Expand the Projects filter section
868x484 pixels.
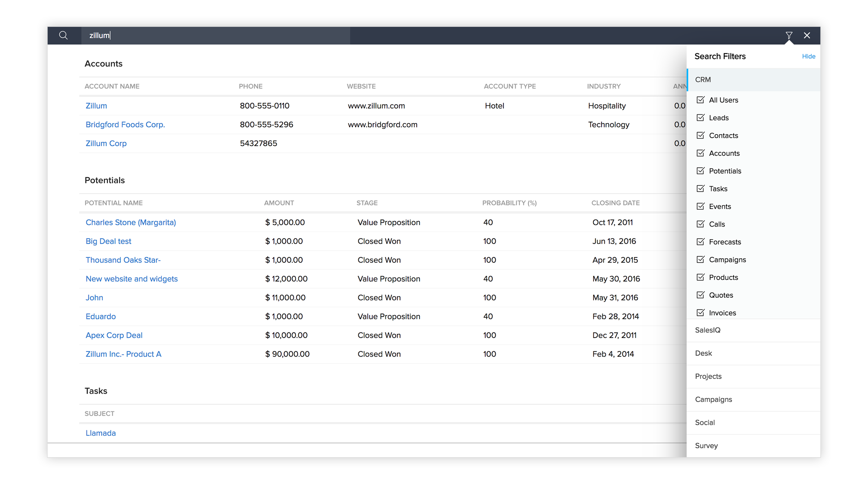[x=708, y=376]
